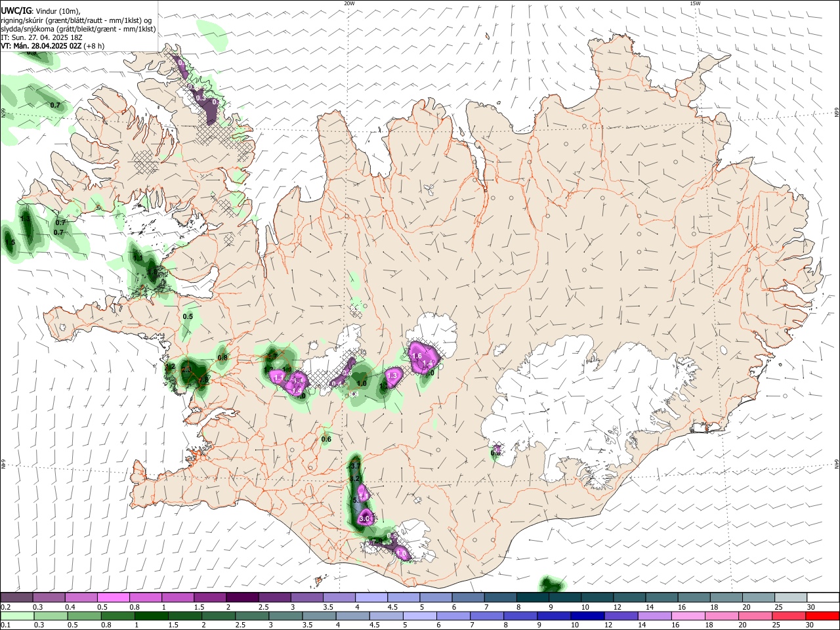Click the '1.0' value in the green patch

[x=362, y=383]
